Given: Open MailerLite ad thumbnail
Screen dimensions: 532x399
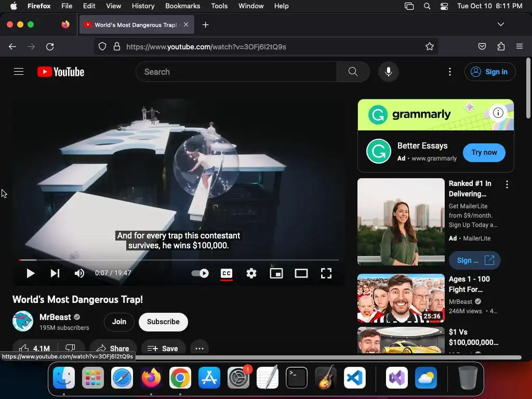Looking at the screenshot, I should 401,221.
